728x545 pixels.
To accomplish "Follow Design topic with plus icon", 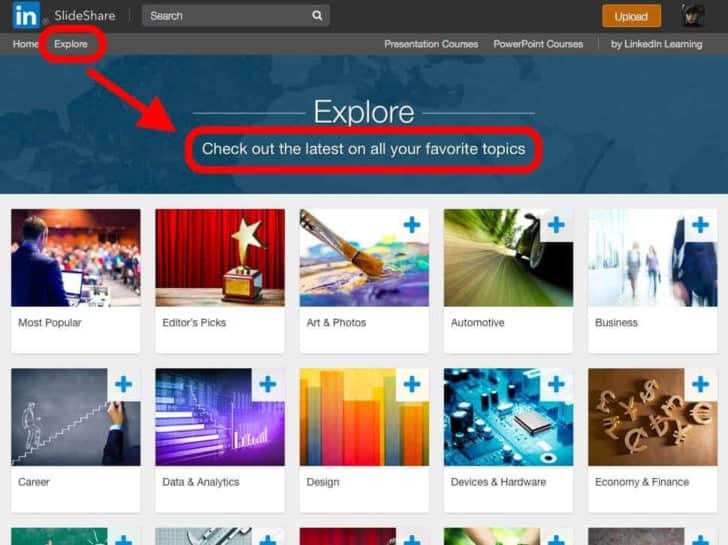I will (x=412, y=384).
